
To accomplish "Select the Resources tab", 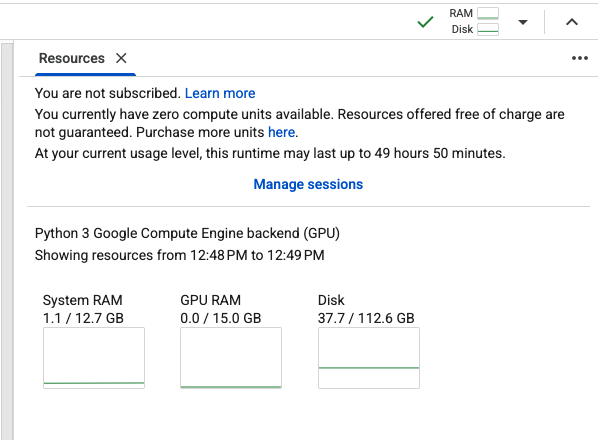I will (x=72, y=58).
